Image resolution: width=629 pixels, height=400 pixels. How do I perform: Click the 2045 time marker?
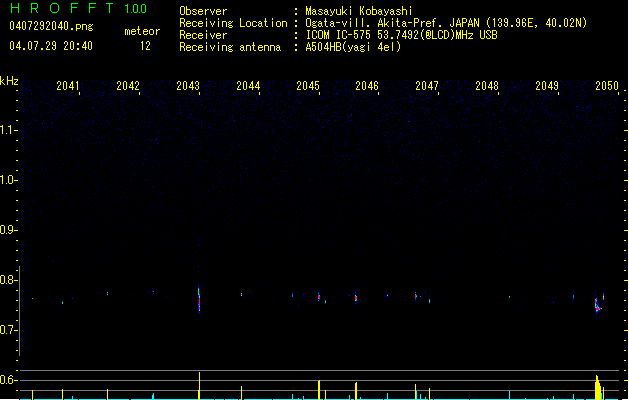(308, 86)
